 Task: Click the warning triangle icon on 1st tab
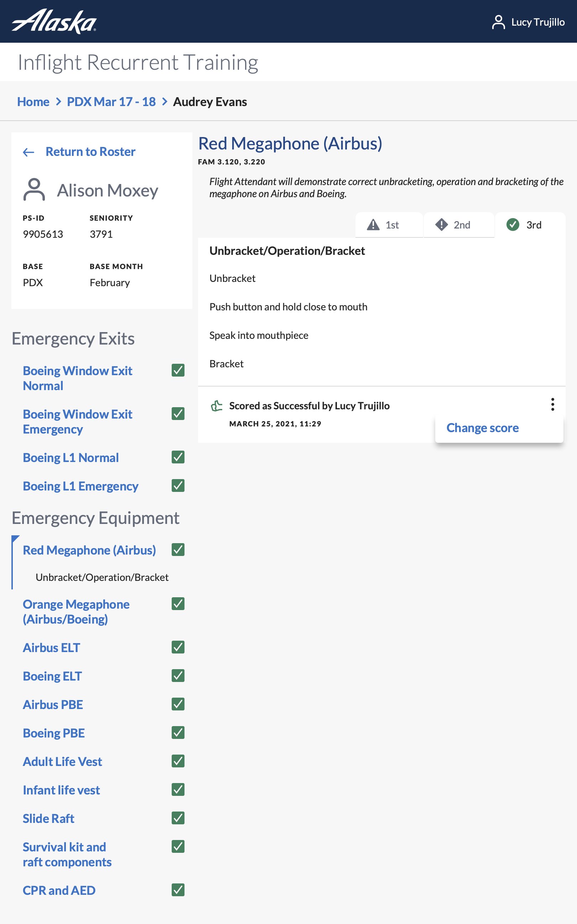373,225
